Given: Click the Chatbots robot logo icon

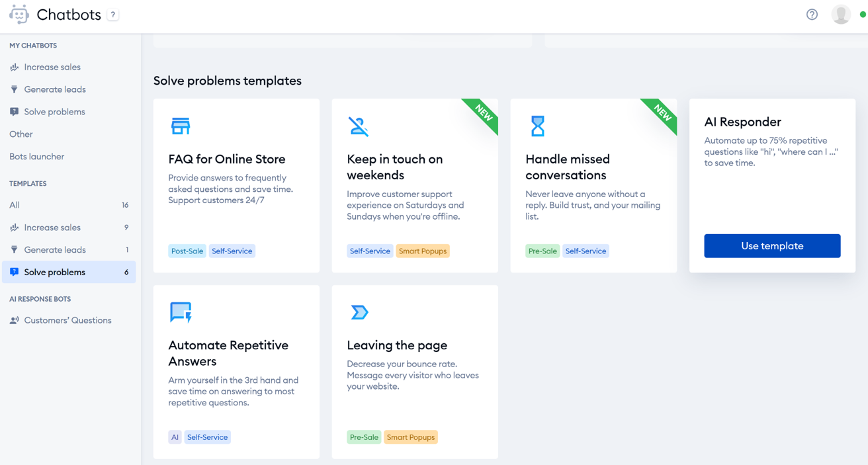Looking at the screenshot, I should [19, 15].
